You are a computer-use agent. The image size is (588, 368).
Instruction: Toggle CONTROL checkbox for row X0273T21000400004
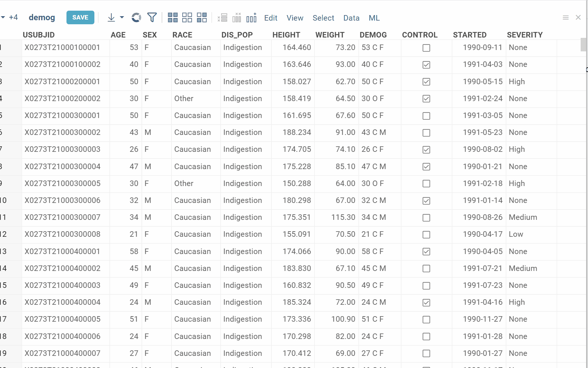click(426, 303)
